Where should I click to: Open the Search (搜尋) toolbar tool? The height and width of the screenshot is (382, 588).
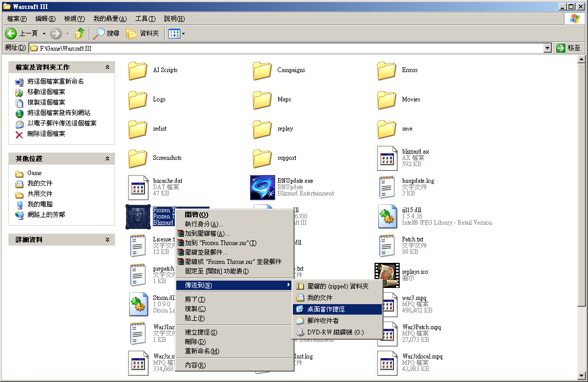click(x=106, y=33)
